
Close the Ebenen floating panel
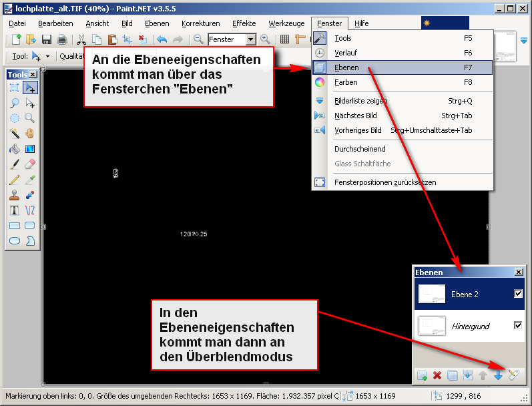519,272
